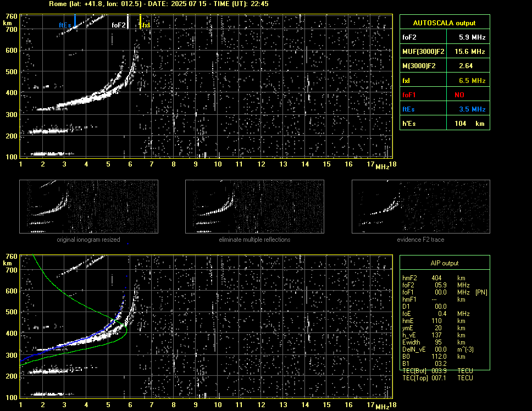Click the AIP output header

(x=445, y=263)
